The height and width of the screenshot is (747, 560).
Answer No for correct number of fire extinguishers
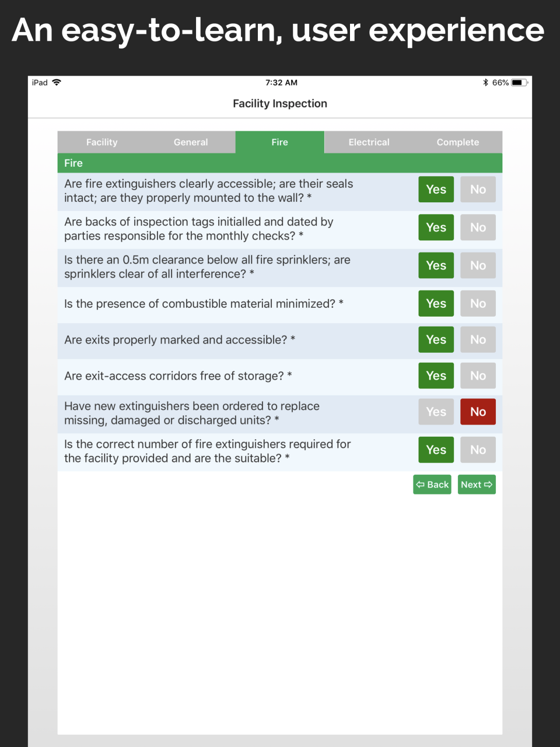pyautogui.click(x=478, y=450)
